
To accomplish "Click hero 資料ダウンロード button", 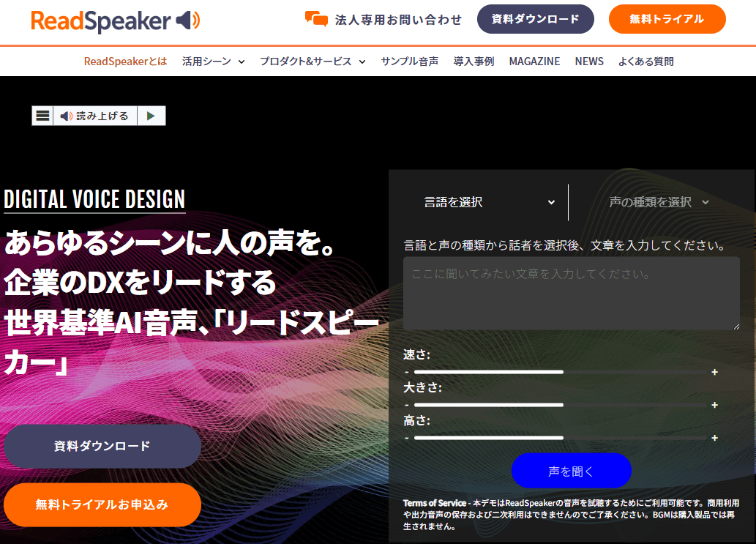I will [x=102, y=446].
